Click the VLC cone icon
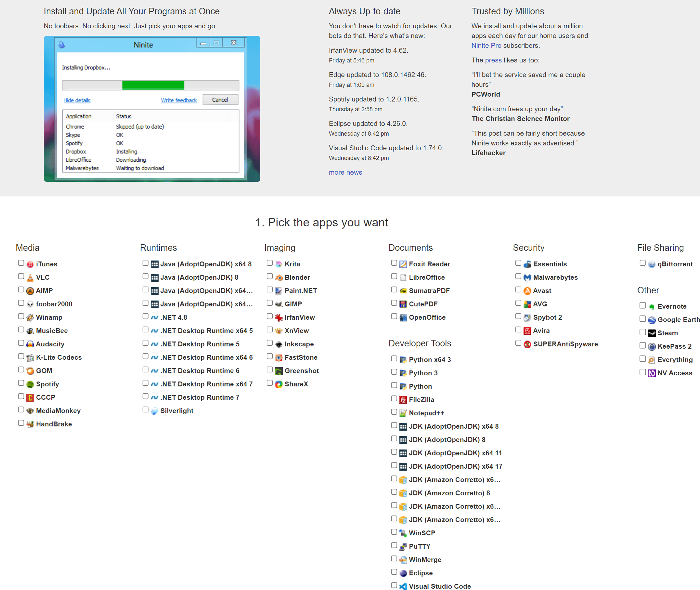700x590 pixels. (x=30, y=278)
